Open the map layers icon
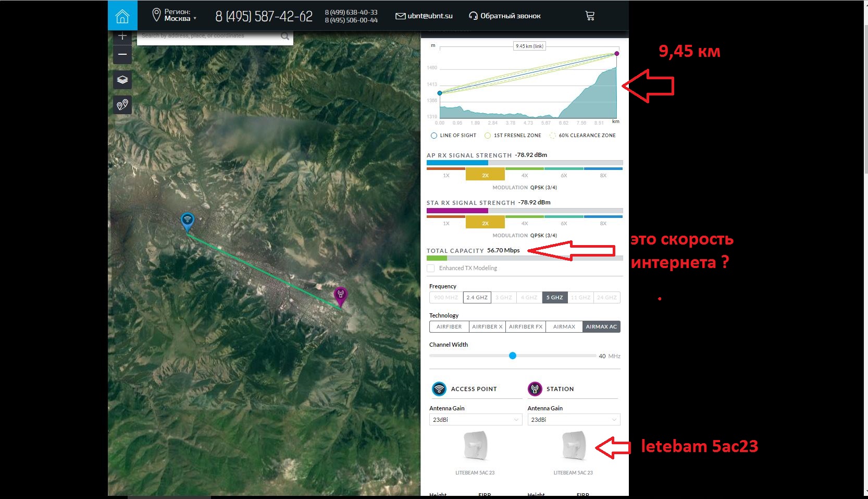The height and width of the screenshot is (499, 868). coord(122,80)
